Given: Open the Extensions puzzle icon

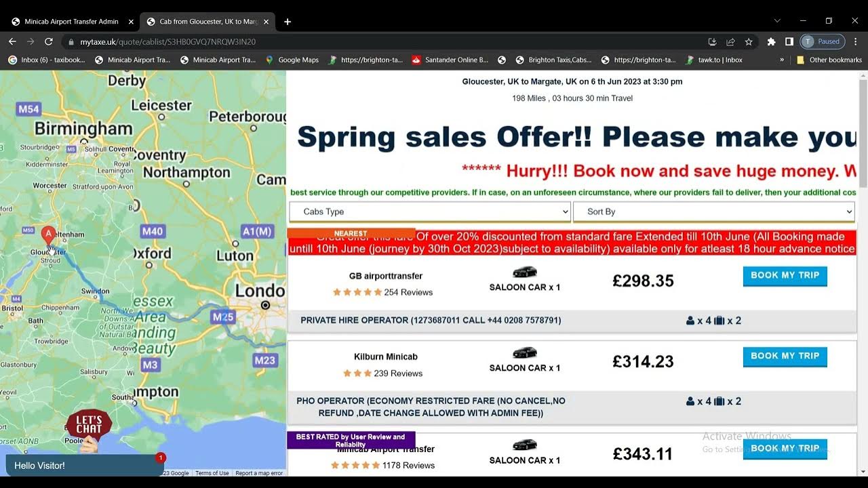Looking at the screenshot, I should coord(771,41).
